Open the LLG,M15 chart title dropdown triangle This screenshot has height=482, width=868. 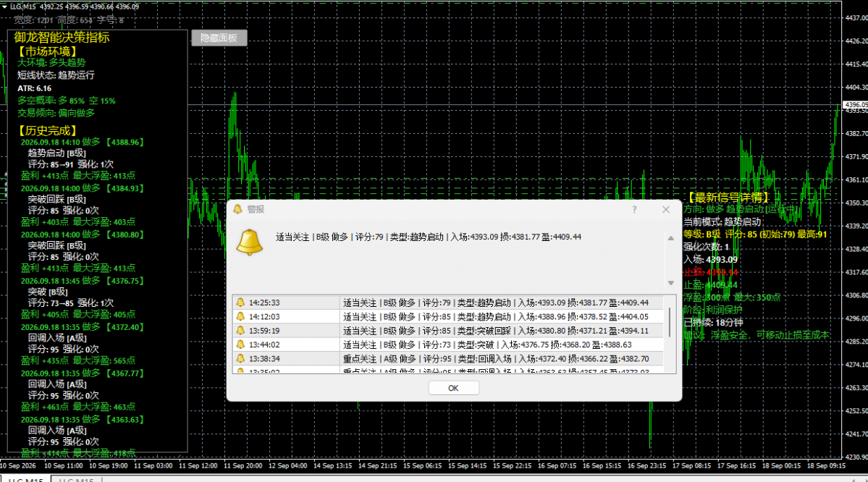[x=4, y=7]
